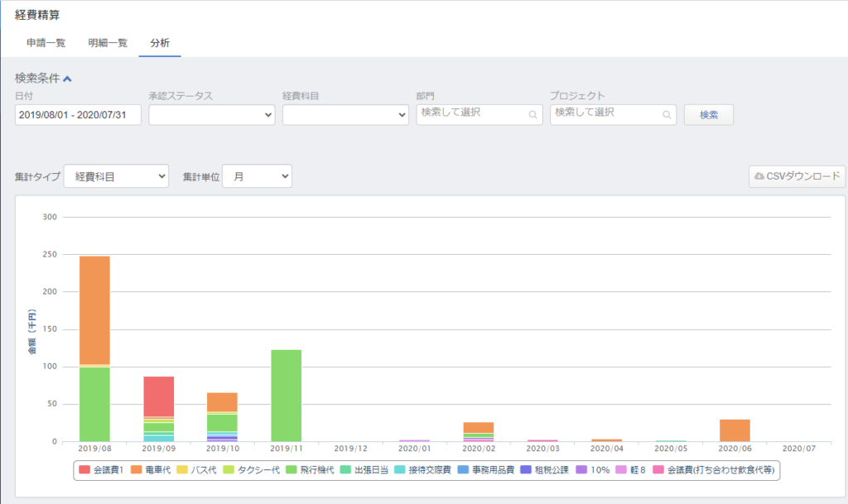Click the magnifier icon in プロジェクト field

(x=667, y=115)
